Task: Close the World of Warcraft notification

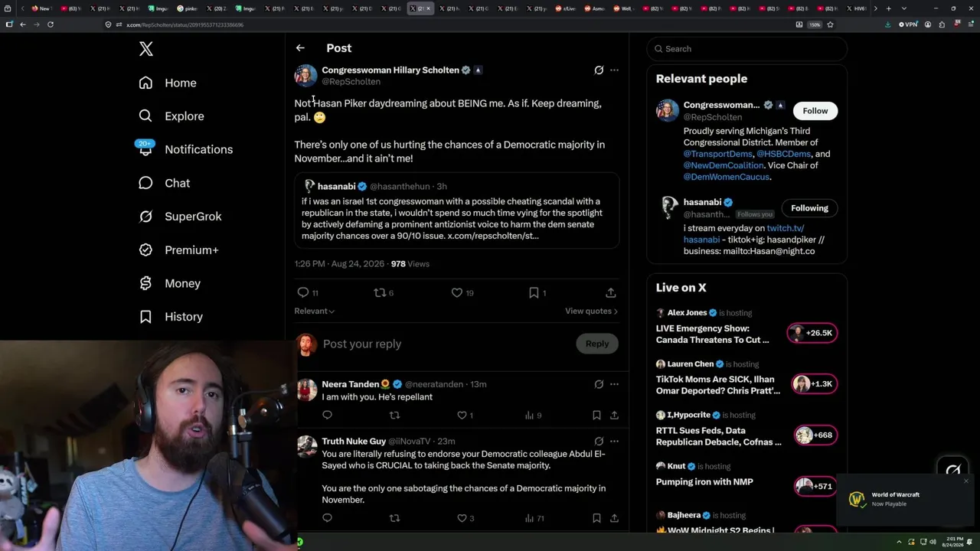Action: coord(966,481)
